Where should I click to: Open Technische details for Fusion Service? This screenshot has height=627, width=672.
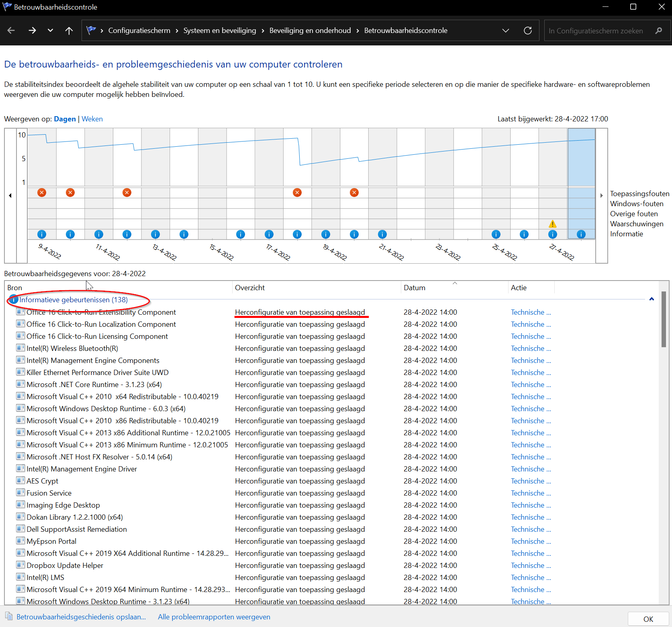pos(531,493)
